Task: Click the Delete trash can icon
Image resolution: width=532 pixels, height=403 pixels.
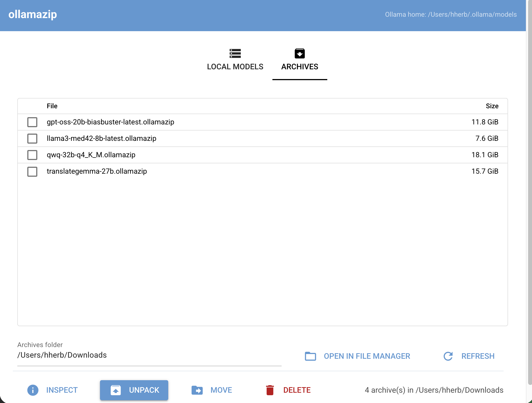Action: pyautogui.click(x=270, y=390)
